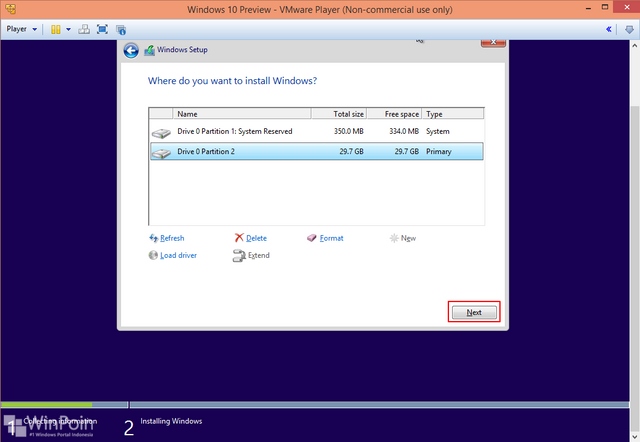Click drive icon of System Reserved partition

tap(161, 133)
